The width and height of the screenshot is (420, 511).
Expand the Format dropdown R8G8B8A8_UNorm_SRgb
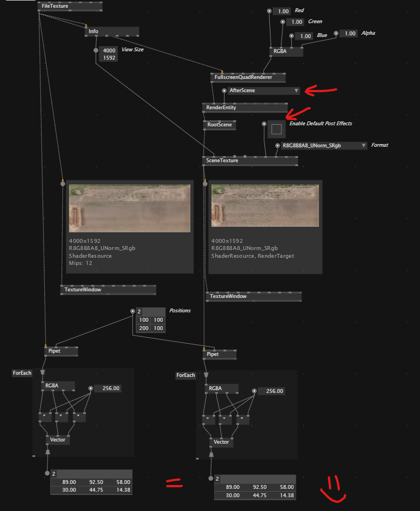point(362,146)
